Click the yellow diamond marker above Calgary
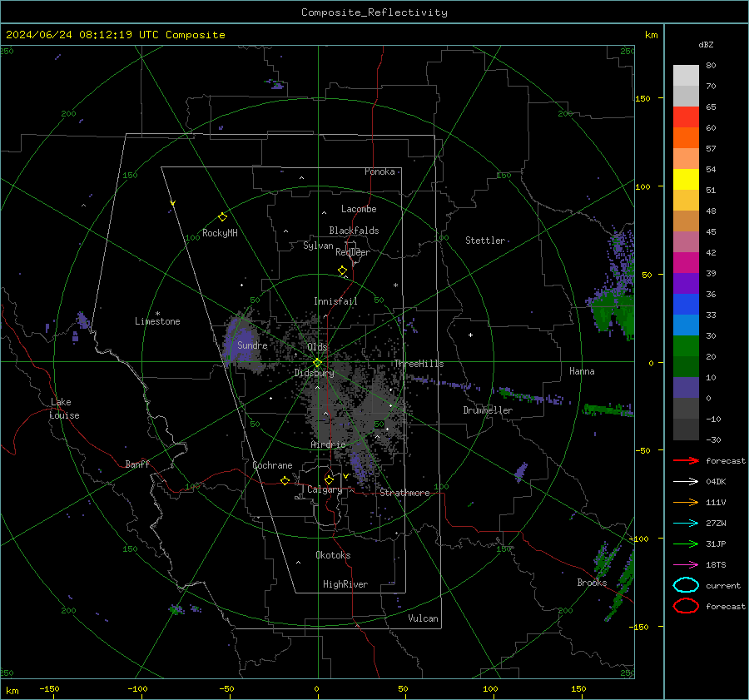The width and height of the screenshot is (749, 700). [329, 479]
